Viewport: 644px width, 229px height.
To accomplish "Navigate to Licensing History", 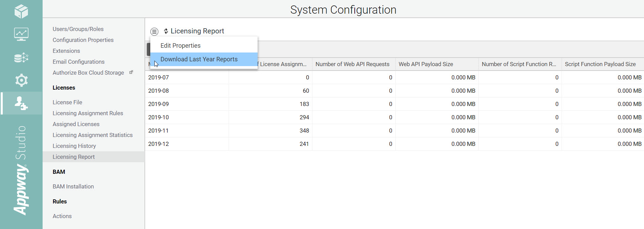I will tap(74, 146).
